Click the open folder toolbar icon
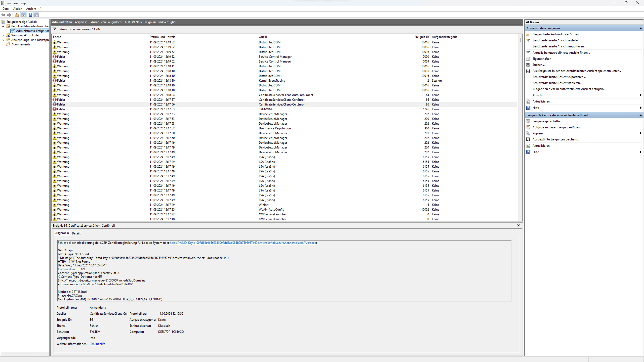The height and width of the screenshot is (362, 644). pos(17,15)
